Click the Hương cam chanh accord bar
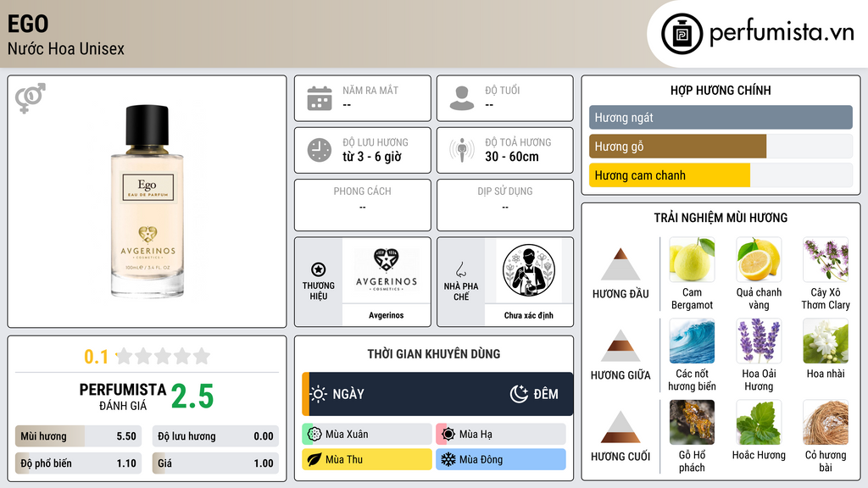The image size is (868, 488). click(x=721, y=175)
